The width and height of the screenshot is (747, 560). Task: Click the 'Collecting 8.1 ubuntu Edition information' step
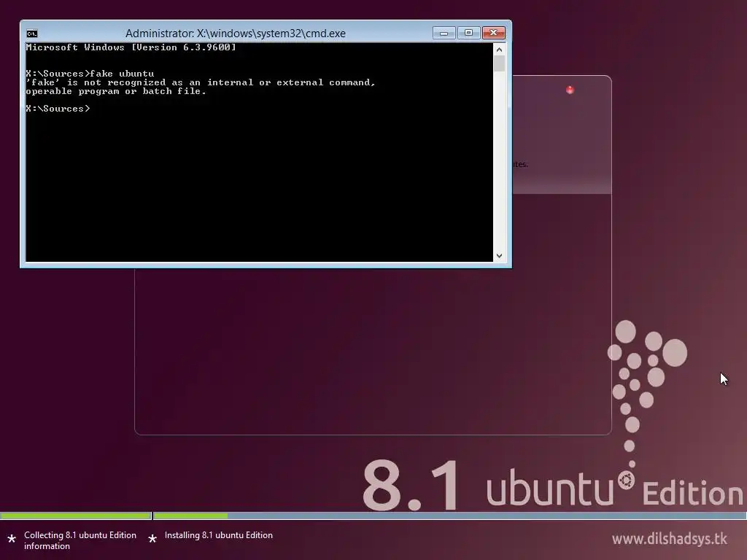pyautogui.click(x=80, y=540)
